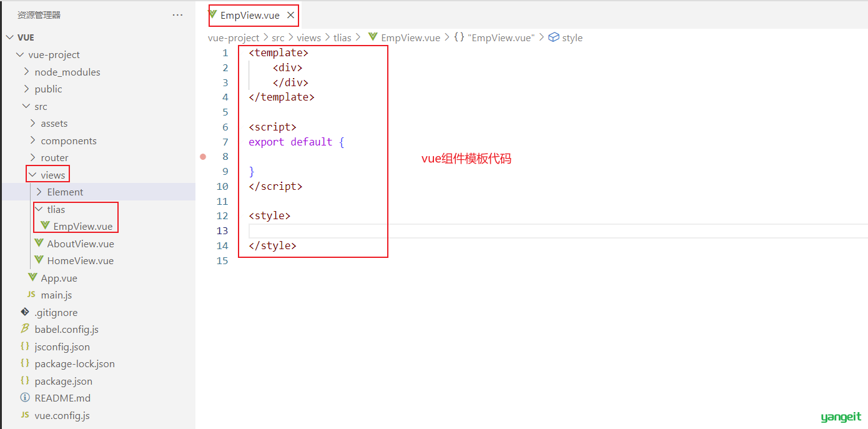Viewport: 868px width, 429px height.
Task: Expand the router folder
Action: [x=33, y=157]
